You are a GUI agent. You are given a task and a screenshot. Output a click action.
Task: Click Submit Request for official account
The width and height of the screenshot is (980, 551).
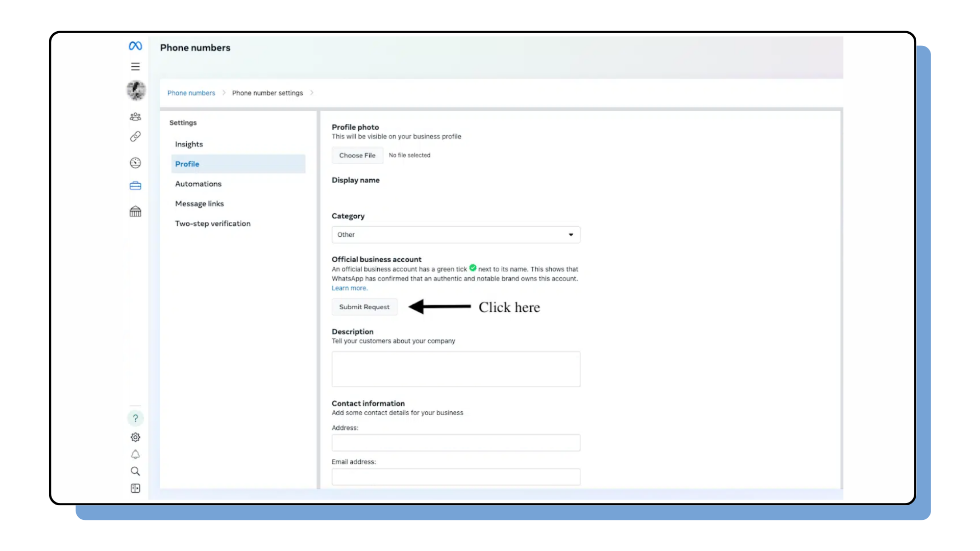point(364,307)
